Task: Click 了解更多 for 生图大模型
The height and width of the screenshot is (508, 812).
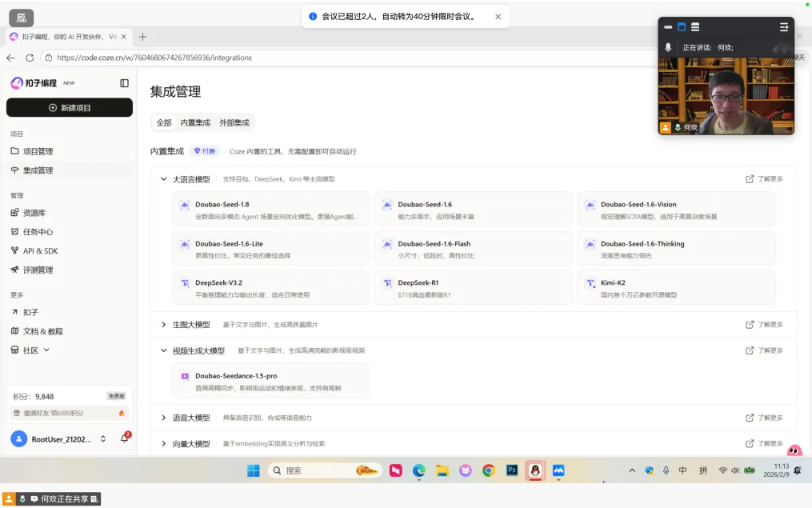Action: [764, 325]
